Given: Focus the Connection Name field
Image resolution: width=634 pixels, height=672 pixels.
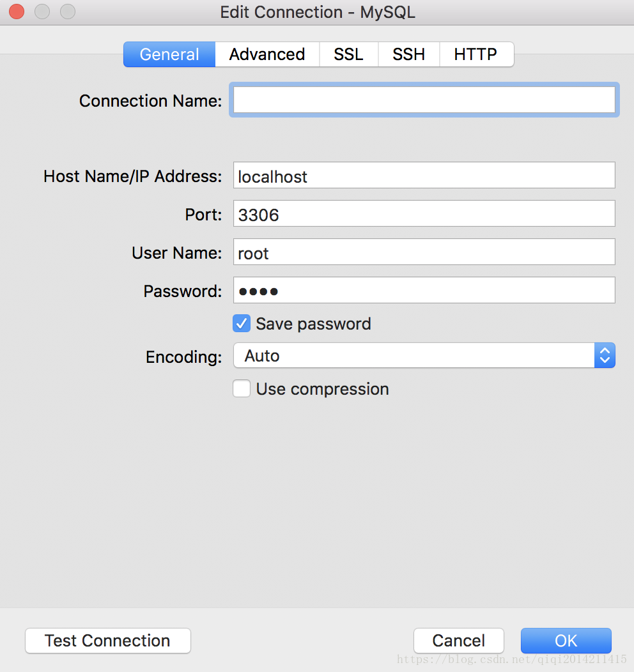Looking at the screenshot, I should pyautogui.click(x=424, y=100).
